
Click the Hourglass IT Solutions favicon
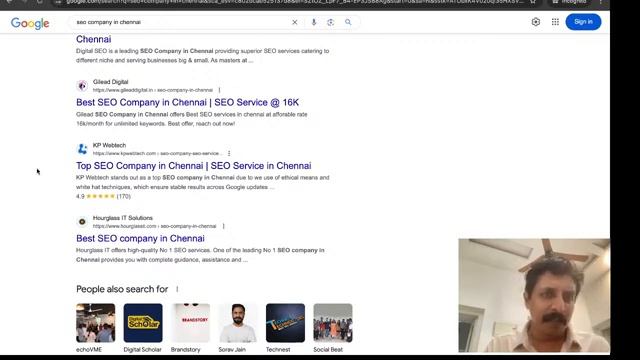pos(82,222)
